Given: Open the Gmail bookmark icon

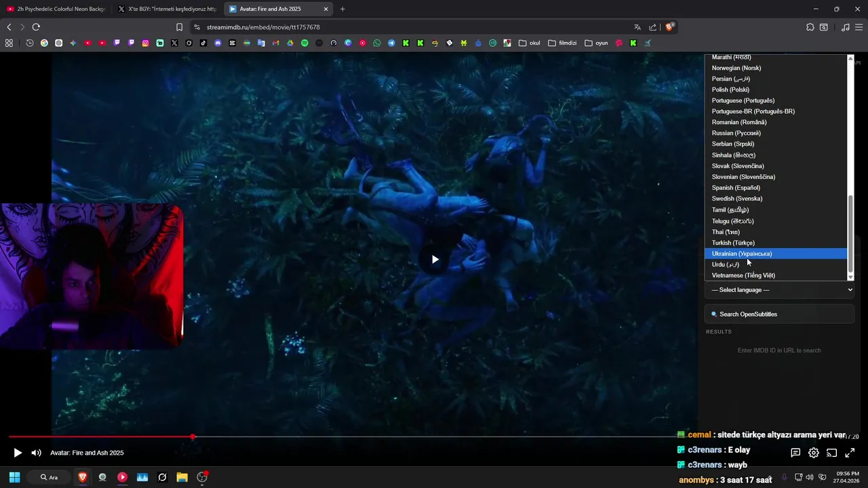Looking at the screenshot, I should (x=275, y=43).
